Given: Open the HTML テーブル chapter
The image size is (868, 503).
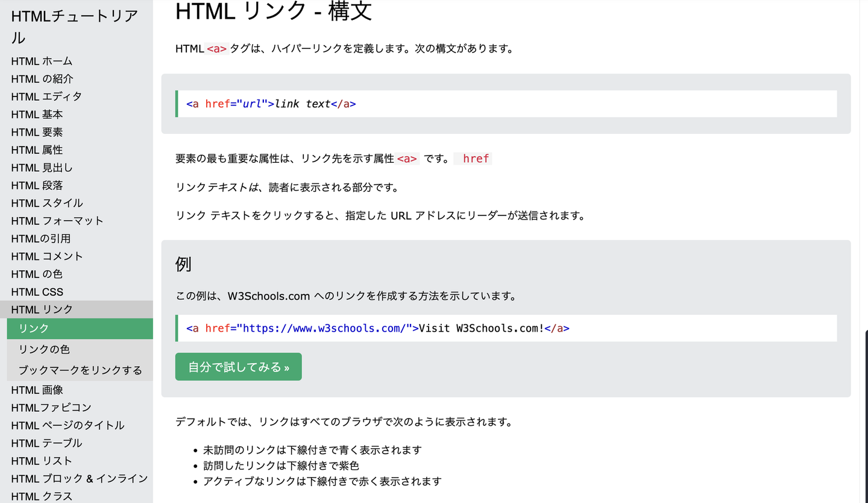Looking at the screenshot, I should [x=46, y=443].
